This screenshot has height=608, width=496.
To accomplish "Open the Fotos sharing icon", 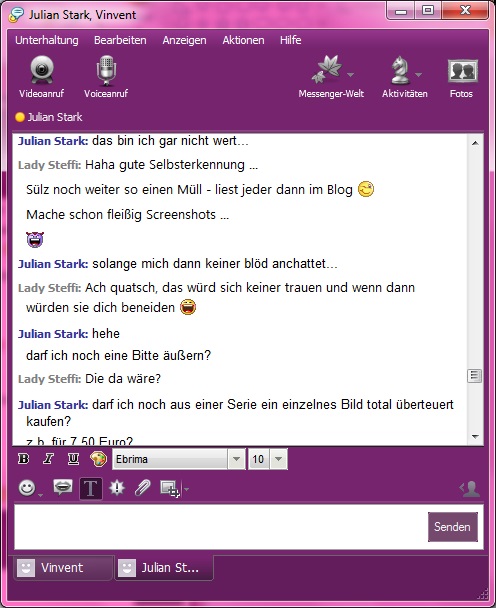I will tap(463, 71).
